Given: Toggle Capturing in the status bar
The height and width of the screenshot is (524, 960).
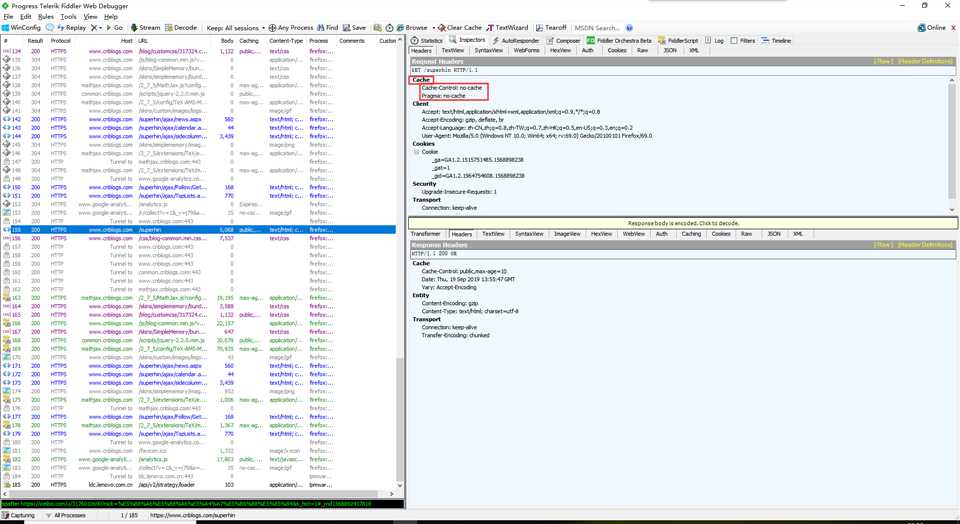Looking at the screenshot, I should coord(18,515).
